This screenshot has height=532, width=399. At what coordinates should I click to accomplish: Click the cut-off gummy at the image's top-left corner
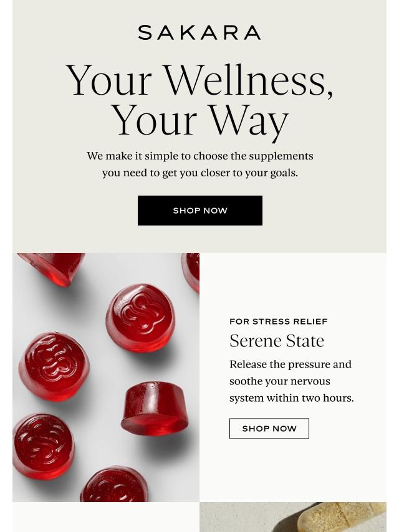(51, 269)
